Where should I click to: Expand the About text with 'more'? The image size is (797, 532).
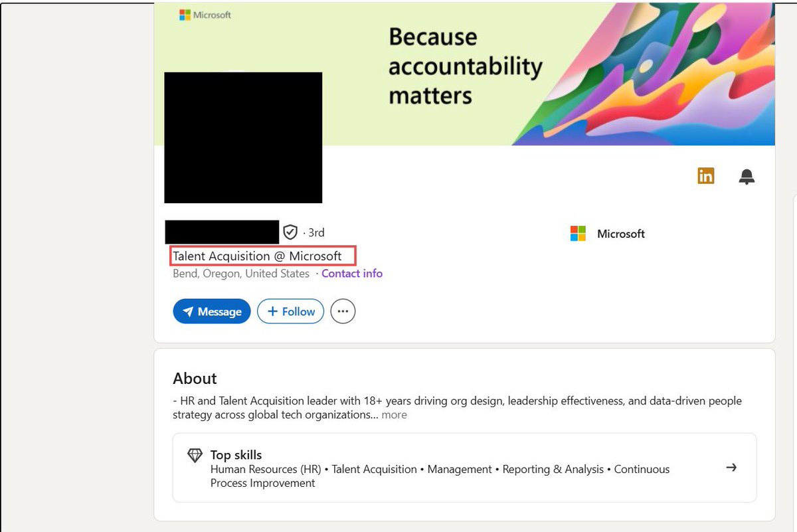[x=394, y=415]
